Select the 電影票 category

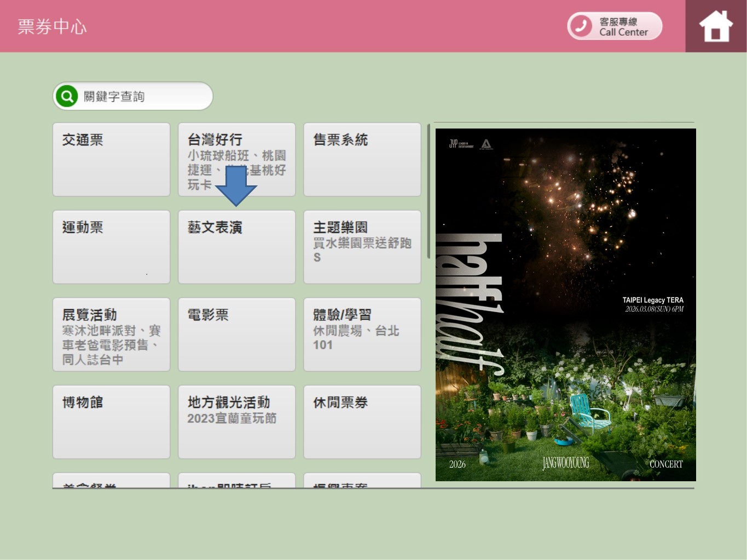pos(236,334)
